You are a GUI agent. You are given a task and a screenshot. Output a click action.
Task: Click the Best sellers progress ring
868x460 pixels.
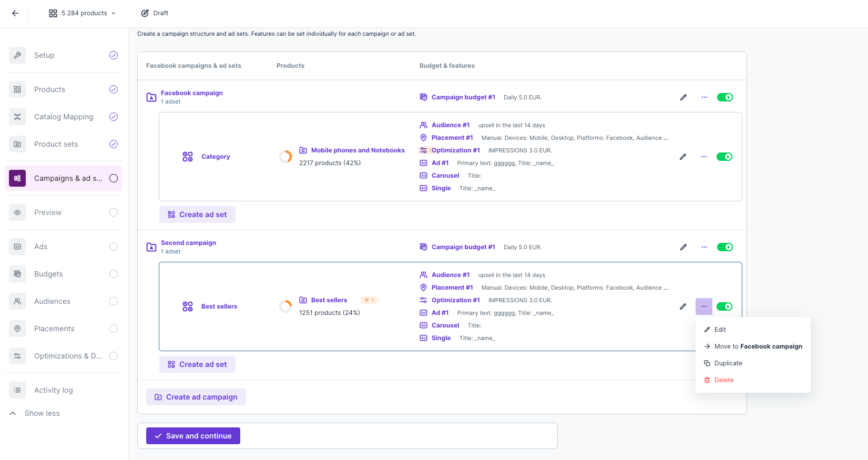pyautogui.click(x=285, y=306)
